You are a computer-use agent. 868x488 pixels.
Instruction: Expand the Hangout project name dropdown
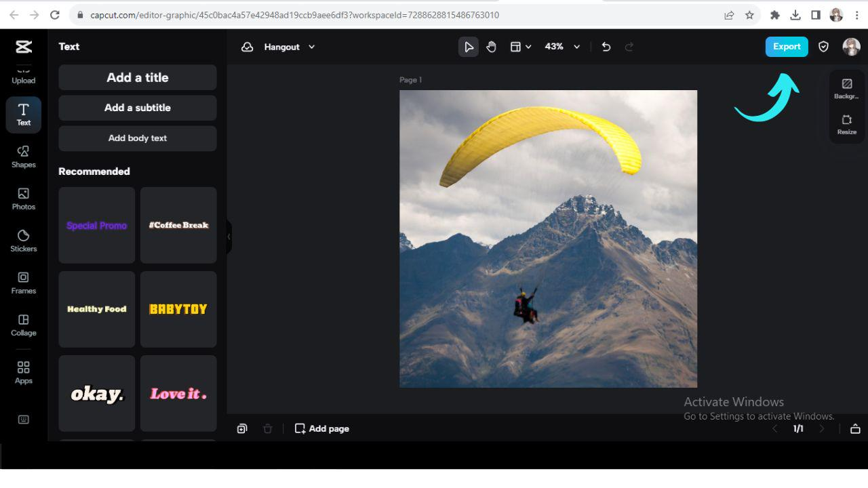tap(311, 47)
